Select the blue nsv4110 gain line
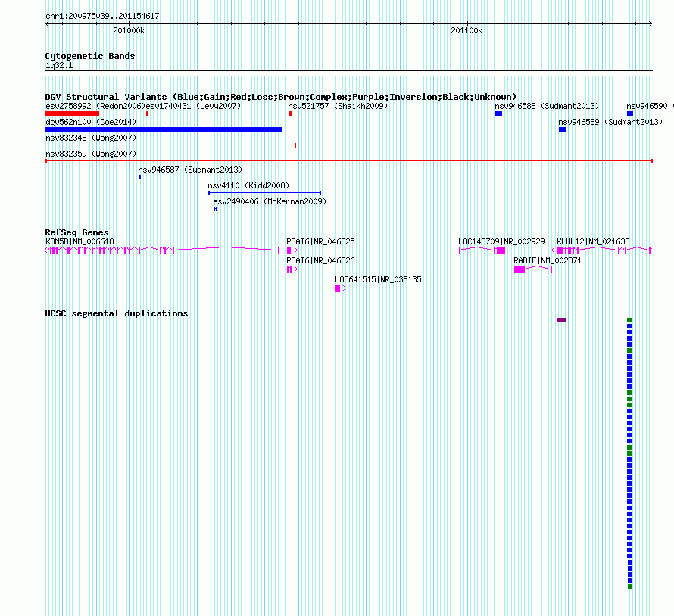This screenshot has height=616, width=674. click(265, 193)
